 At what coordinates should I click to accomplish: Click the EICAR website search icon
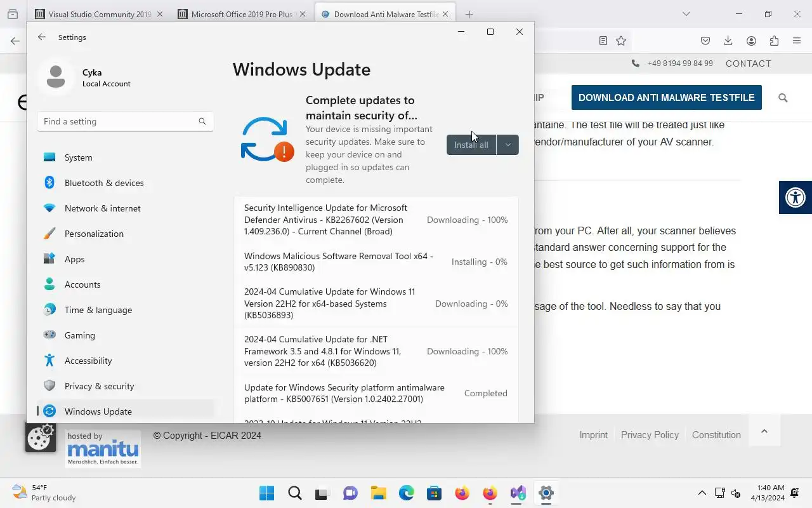point(783,98)
